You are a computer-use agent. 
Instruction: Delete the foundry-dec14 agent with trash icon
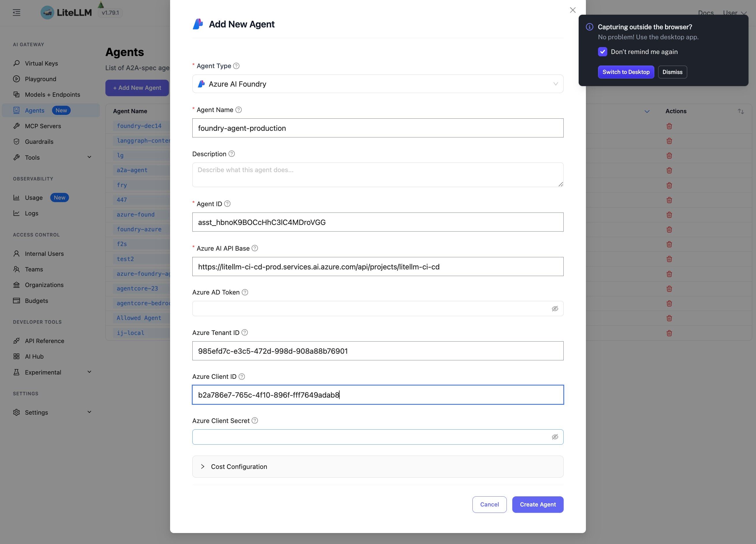(x=669, y=126)
